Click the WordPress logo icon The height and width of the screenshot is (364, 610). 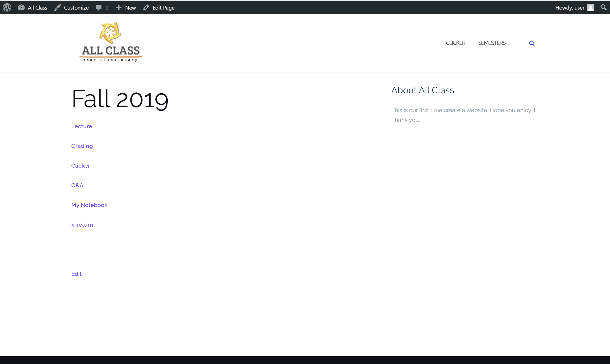(7, 7)
